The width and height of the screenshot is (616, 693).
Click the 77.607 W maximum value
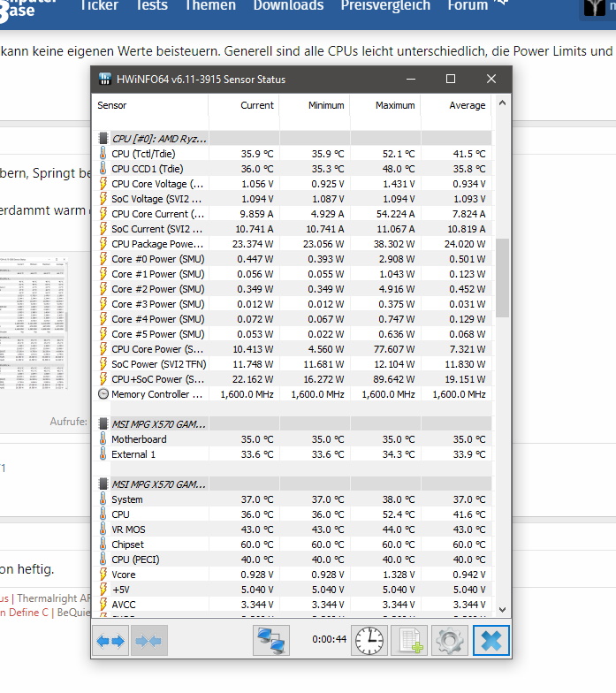click(394, 349)
